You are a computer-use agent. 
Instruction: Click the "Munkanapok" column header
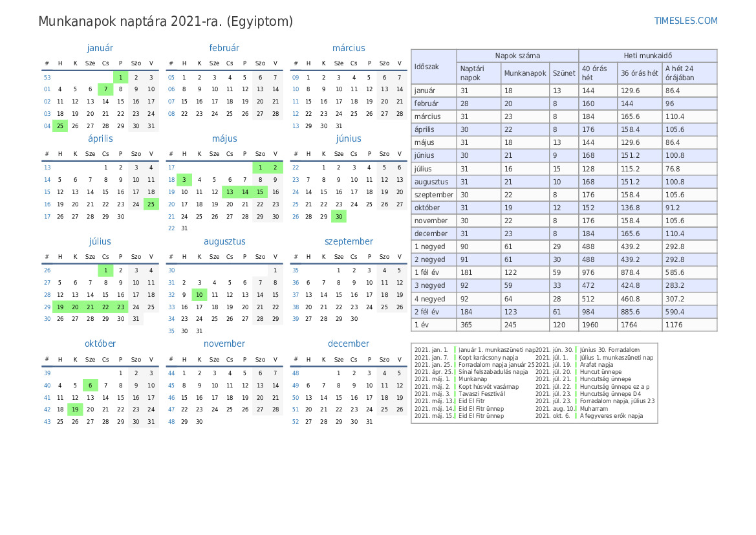[x=525, y=73]
